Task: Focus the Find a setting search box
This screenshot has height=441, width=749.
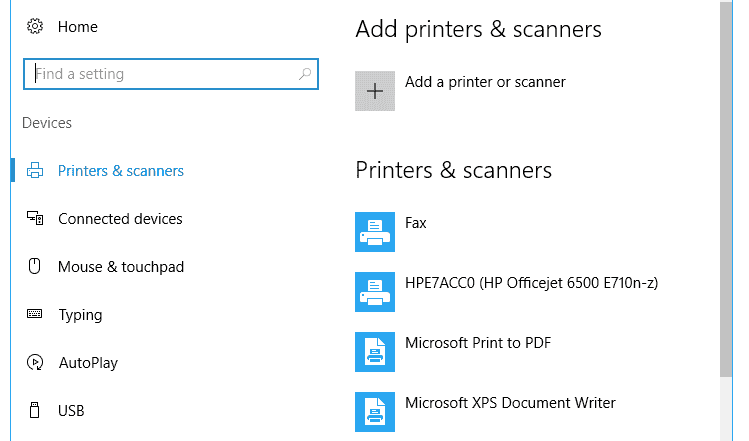Action: [171, 74]
